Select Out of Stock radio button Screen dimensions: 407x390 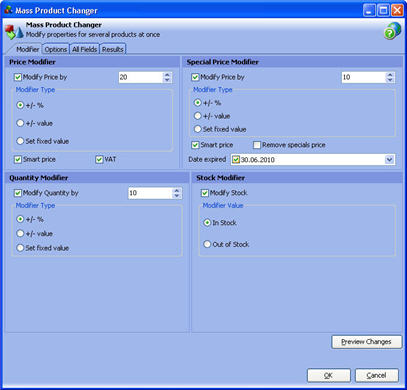207,244
